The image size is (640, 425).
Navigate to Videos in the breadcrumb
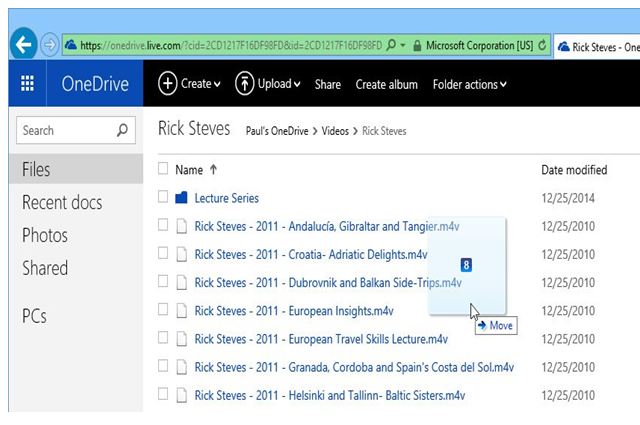point(337,131)
